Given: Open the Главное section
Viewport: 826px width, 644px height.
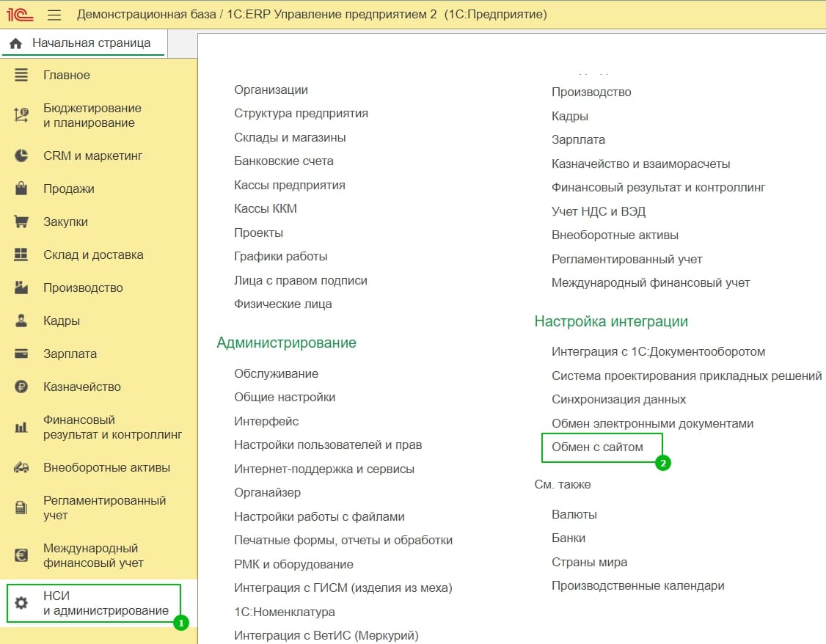Looking at the screenshot, I should (67, 75).
